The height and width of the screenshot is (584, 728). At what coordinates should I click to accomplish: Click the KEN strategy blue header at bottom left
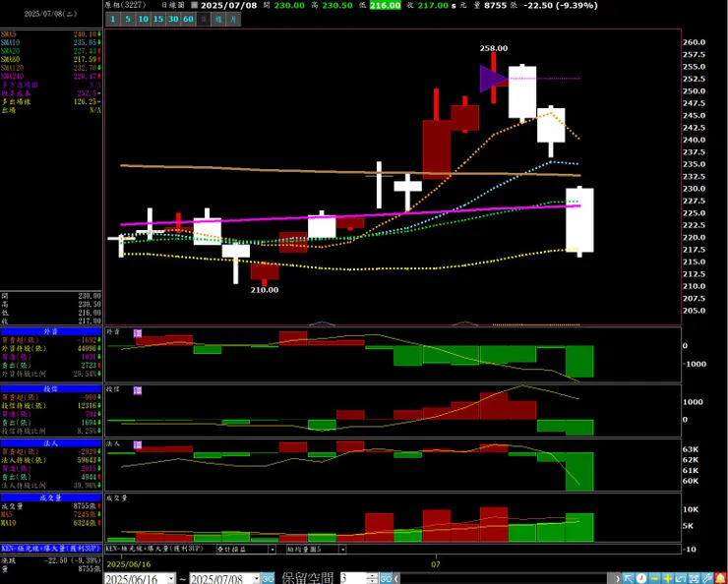pyautogui.click(x=50, y=549)
